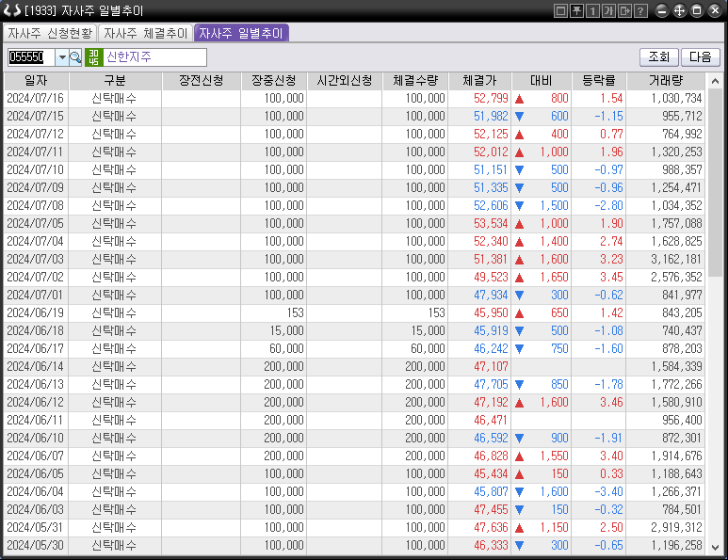Viewport: 728px width, 560px height.
Task: Click the '1' screen number icon
Action: tap(593, 10)
